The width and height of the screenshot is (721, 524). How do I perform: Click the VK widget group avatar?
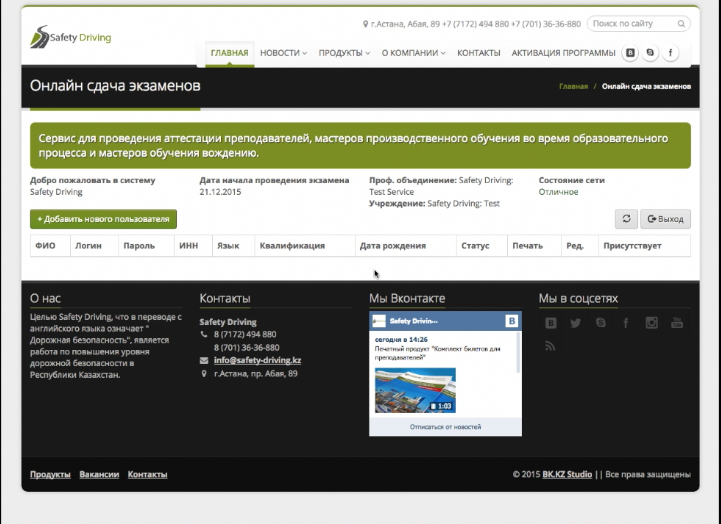379,321
